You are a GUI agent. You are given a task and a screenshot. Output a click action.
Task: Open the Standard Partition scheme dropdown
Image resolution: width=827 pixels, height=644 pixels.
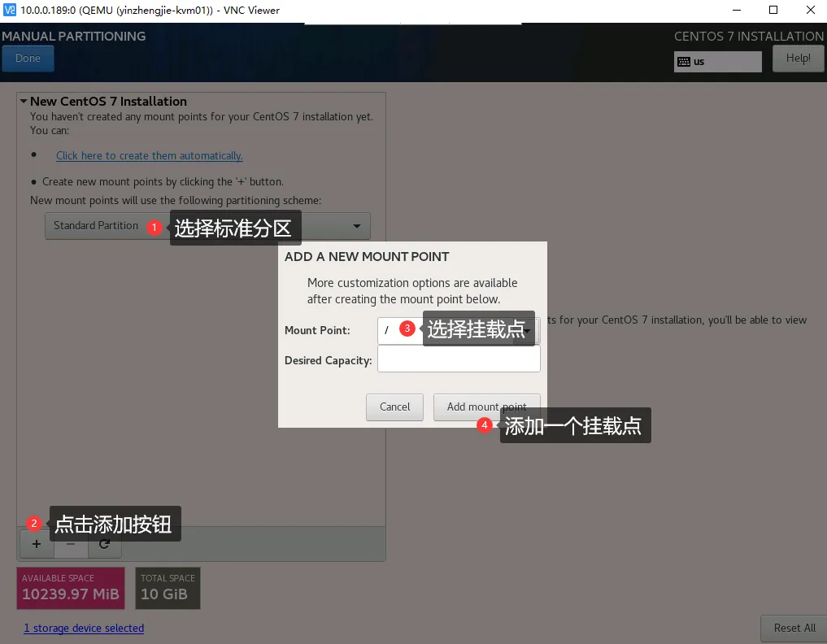207,226
